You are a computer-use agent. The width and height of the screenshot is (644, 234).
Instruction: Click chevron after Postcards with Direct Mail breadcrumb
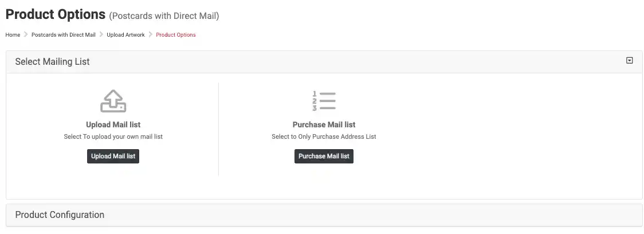pyautogui.click(x=101, y=35)
